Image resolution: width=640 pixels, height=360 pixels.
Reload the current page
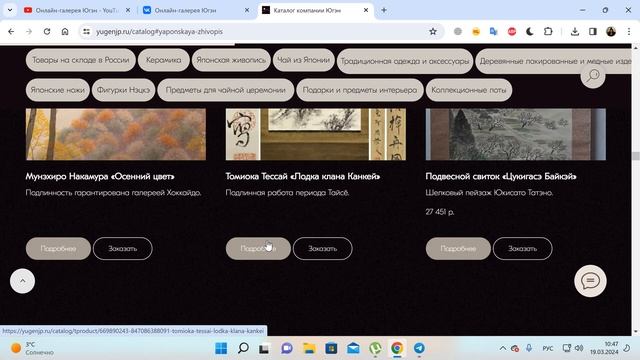[x=47, y=31]
